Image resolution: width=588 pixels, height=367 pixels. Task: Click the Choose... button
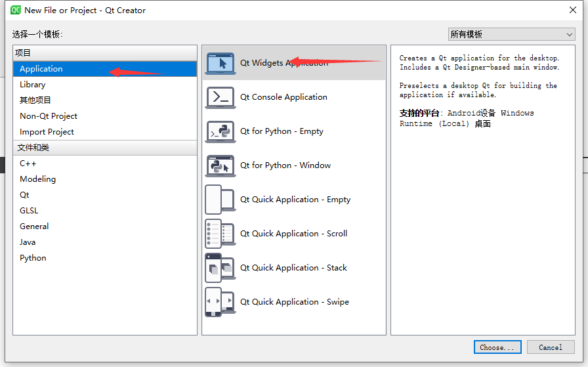(497, 347)
